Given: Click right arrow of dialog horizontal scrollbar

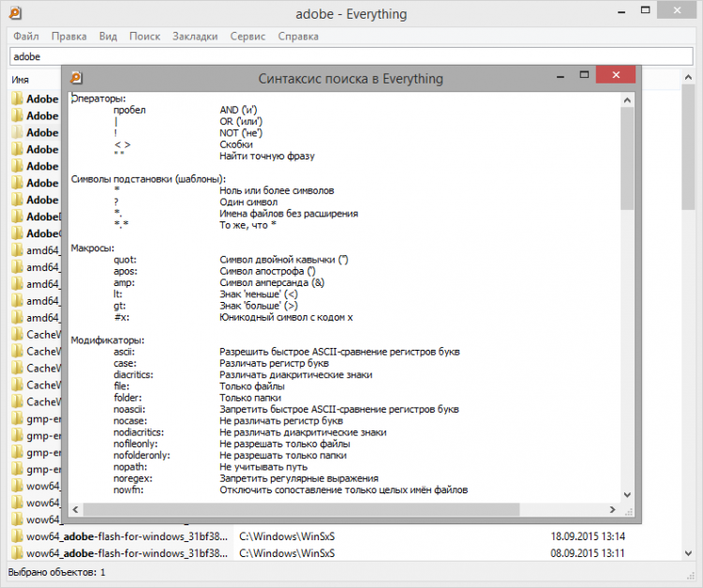Looking at the screenshot, I should click(x=612, y=509).
